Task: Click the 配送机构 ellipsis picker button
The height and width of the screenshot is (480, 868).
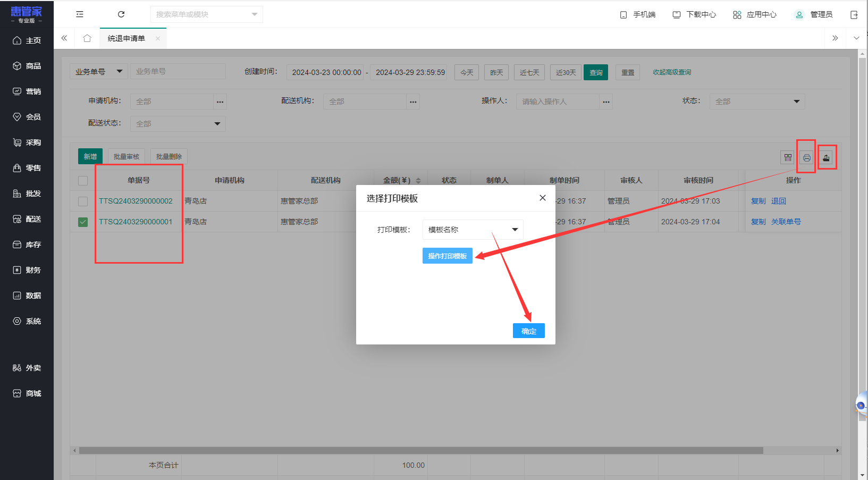Action: pos(413,102)
